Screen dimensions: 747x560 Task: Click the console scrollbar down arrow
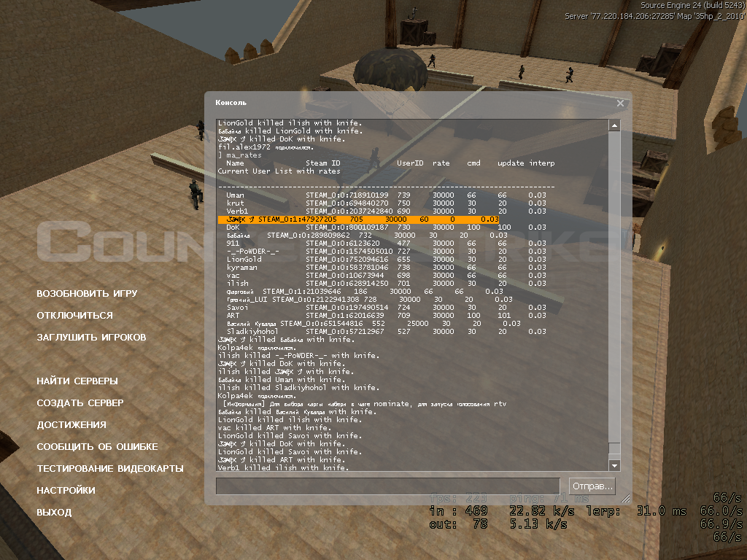614,466
